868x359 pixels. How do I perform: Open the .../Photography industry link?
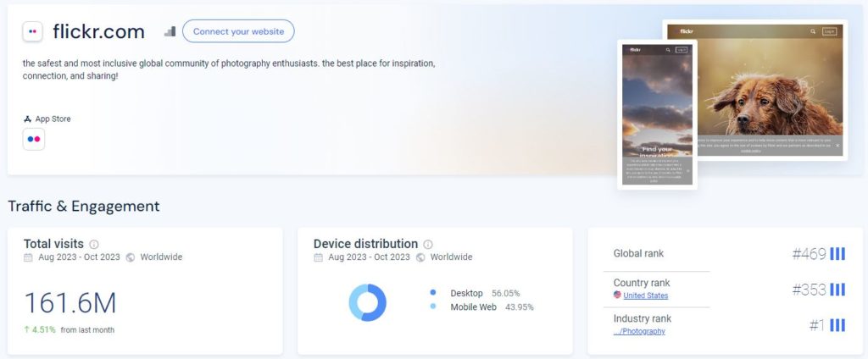639,331
